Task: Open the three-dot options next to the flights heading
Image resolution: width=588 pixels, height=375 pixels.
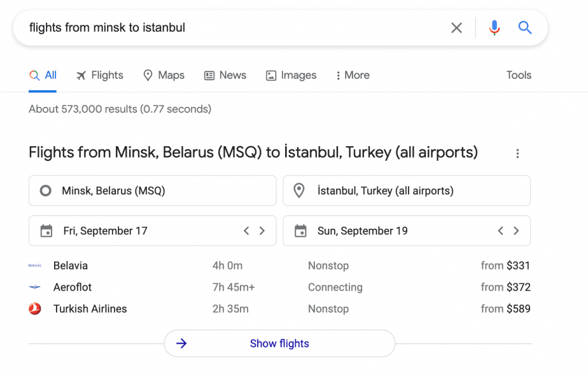Action: 517,154
